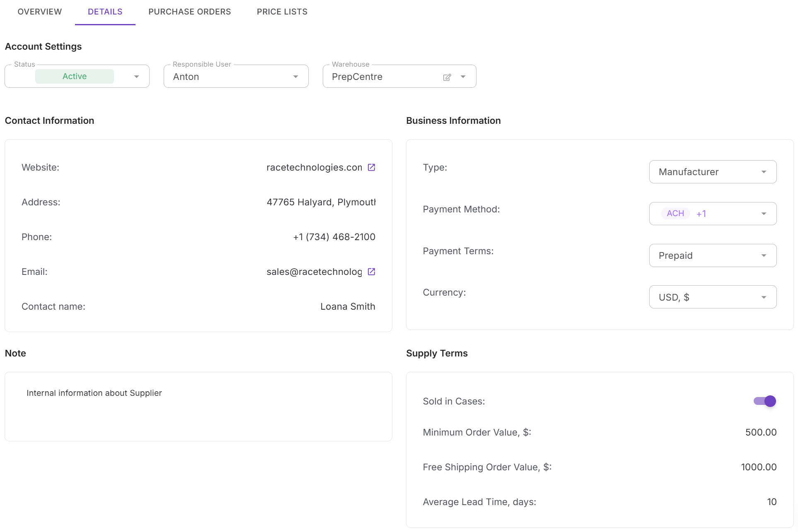Go to the Overview tab

click(x=39, y=12)
